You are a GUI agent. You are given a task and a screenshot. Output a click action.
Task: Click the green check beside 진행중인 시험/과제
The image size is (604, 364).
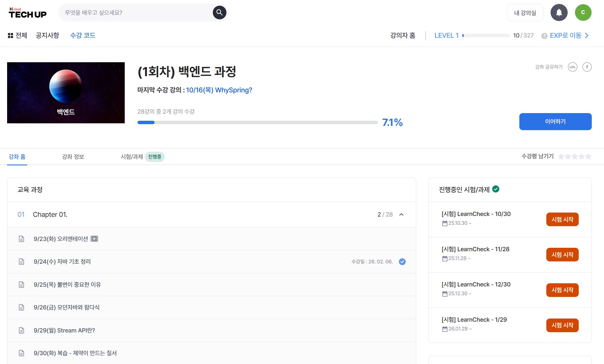pos(496,189)
